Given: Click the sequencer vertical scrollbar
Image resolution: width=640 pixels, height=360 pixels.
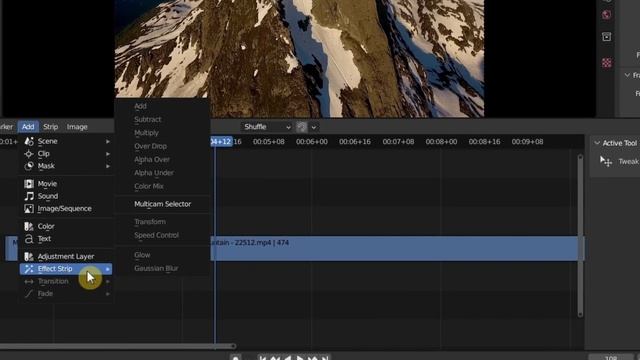Looking at the screenshot, I should [580, 236].
